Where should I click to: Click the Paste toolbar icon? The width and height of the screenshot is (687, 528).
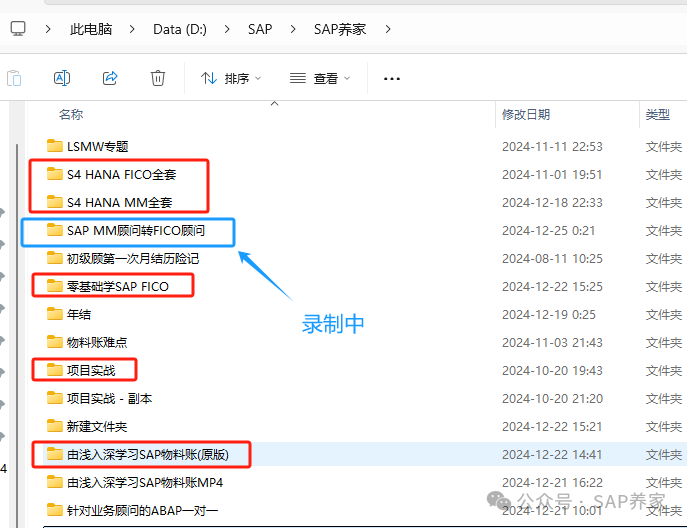pos(14,78)
